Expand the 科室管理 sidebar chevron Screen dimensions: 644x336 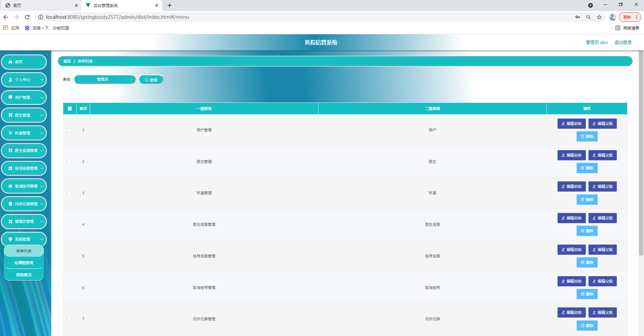(42, 133)
